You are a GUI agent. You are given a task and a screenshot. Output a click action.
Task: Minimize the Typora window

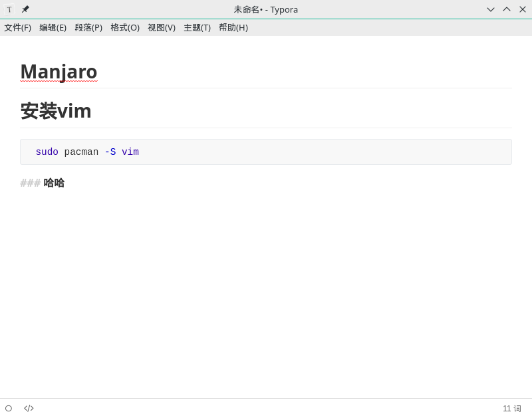pyautogui.click(x=491, y=9)
